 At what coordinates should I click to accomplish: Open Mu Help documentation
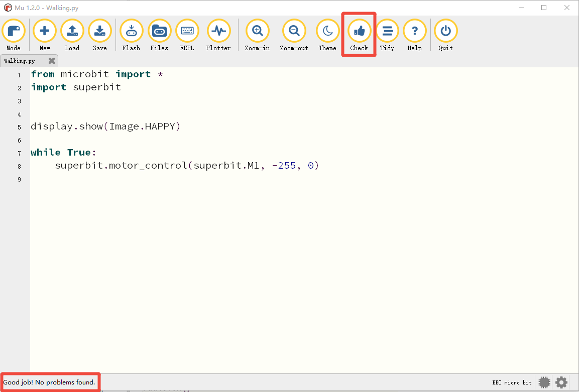414,36
